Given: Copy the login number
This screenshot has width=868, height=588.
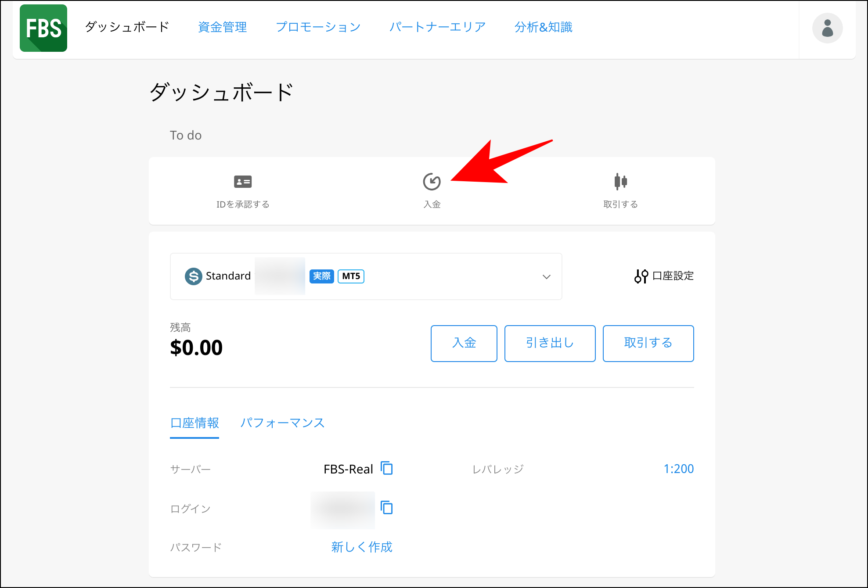Looking at the screenshot, I should [387, 508].
